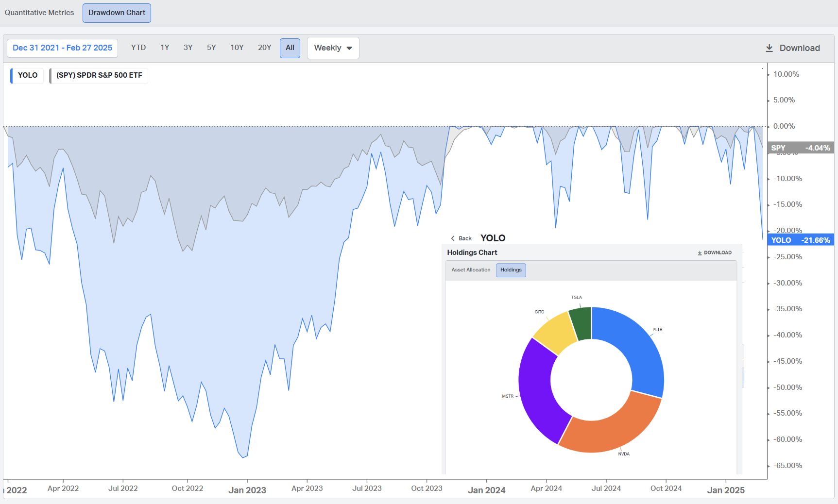838x504 pixels.
Task: Click the MSTR label beside the donut
Action: click(508, 396)
